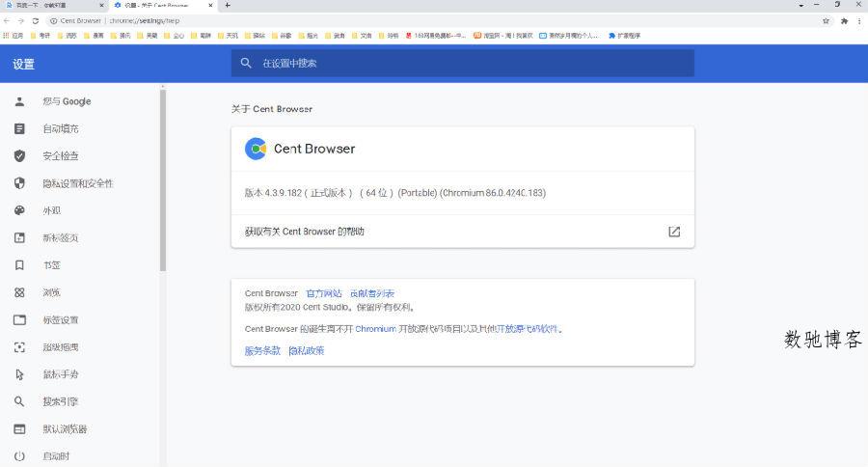Open the 新标签页 settings icon
The image size is (868, 467).
pos(19,237)
